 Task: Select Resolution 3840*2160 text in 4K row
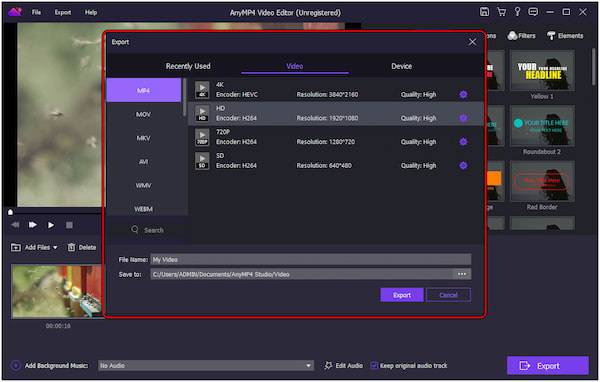[327, 95]
